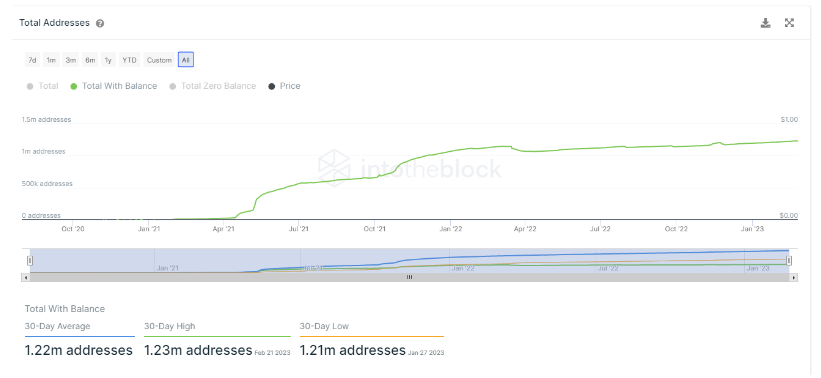Toggle the Total series legend
Image resolution: width=821 pixels, height=378 pixels.
pyautogui.click(x=42, y=86)
